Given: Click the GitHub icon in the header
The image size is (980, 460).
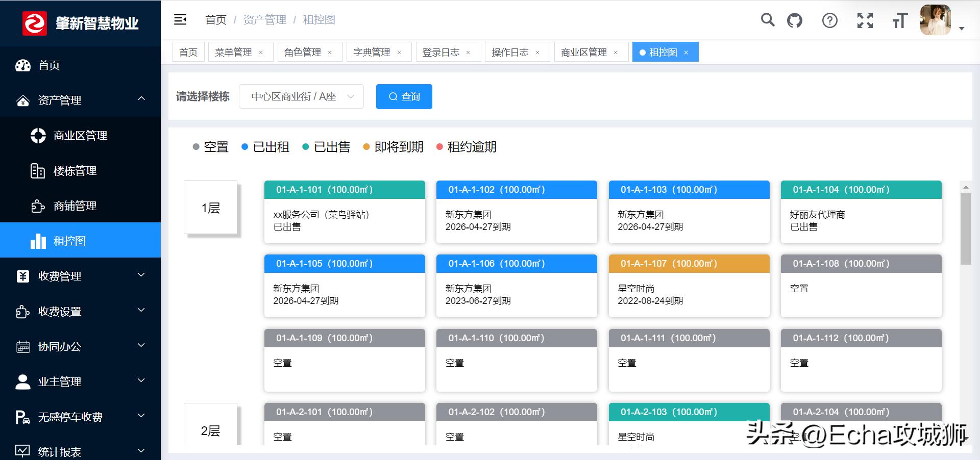Looking at the screenshot, I should [x=794, y=20].
